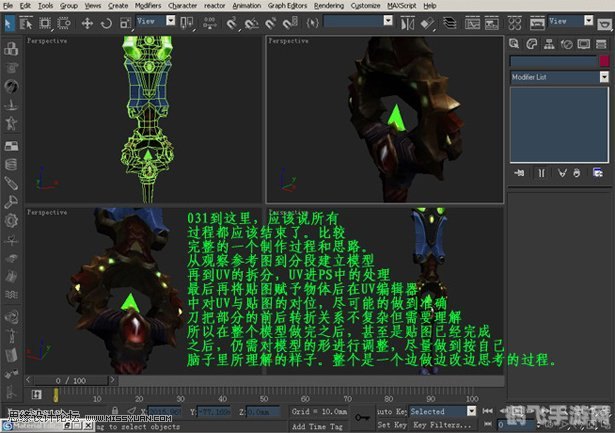
Task: Open the Hierarchy command panel tab
Action: click(x=548, y=42)
